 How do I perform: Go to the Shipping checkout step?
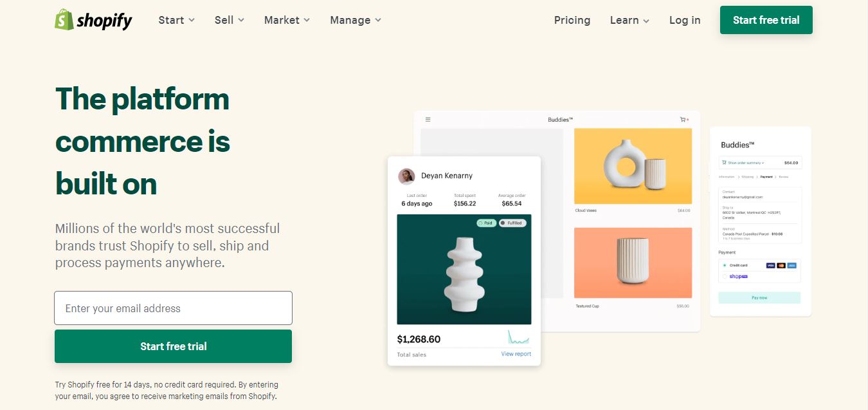coord(748,177)
